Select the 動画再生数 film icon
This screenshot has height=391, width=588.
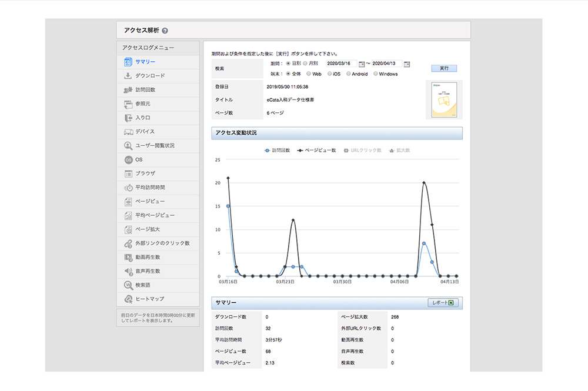pyautogui.click(x=128, y=258)
